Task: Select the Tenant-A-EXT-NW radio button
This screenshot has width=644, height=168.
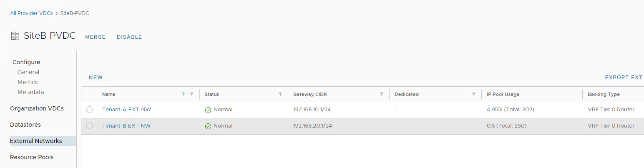Action: point(90,110)
